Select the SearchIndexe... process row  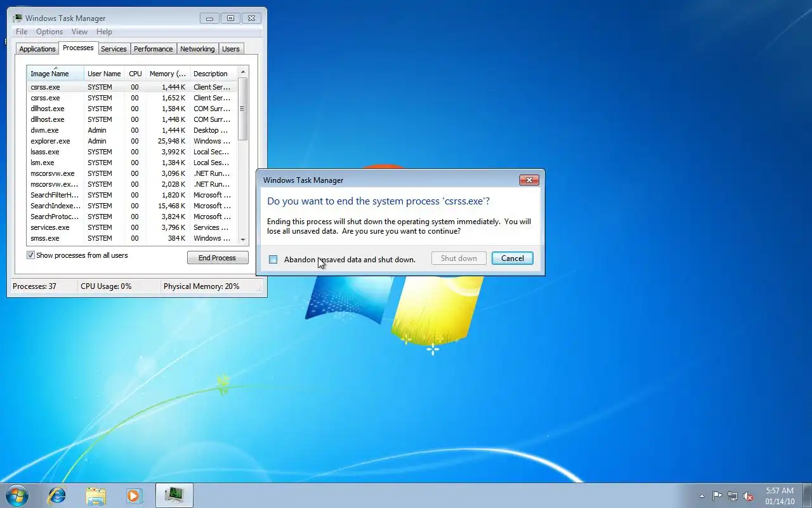tap(132, 206)
